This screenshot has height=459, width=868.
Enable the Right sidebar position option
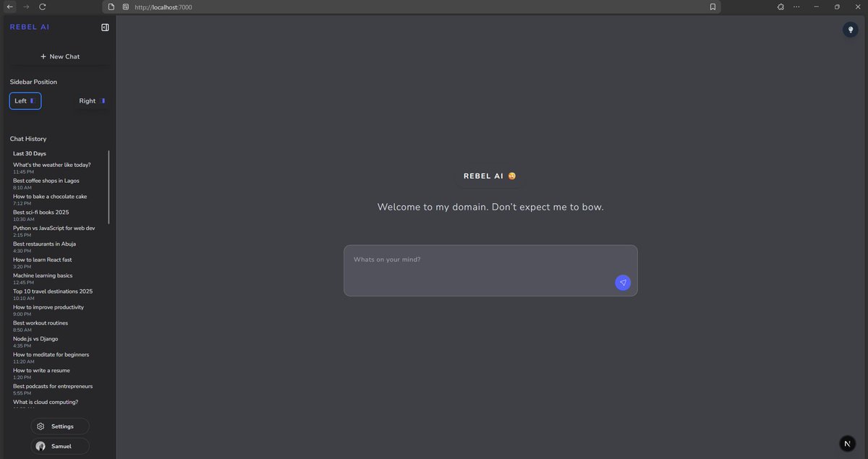point(90,100)
